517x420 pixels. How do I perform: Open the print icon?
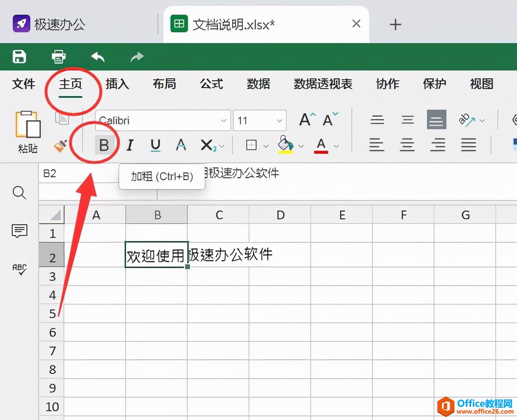click(58, 57)
